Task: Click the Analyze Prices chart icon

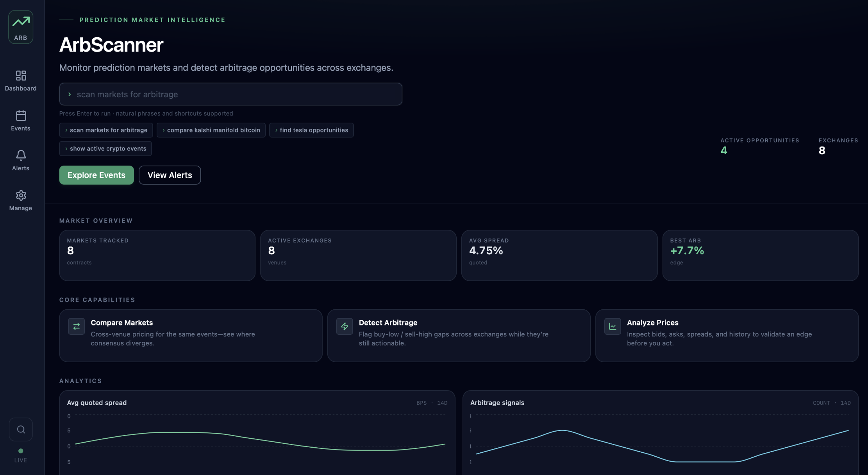Action: coord(613,326)
